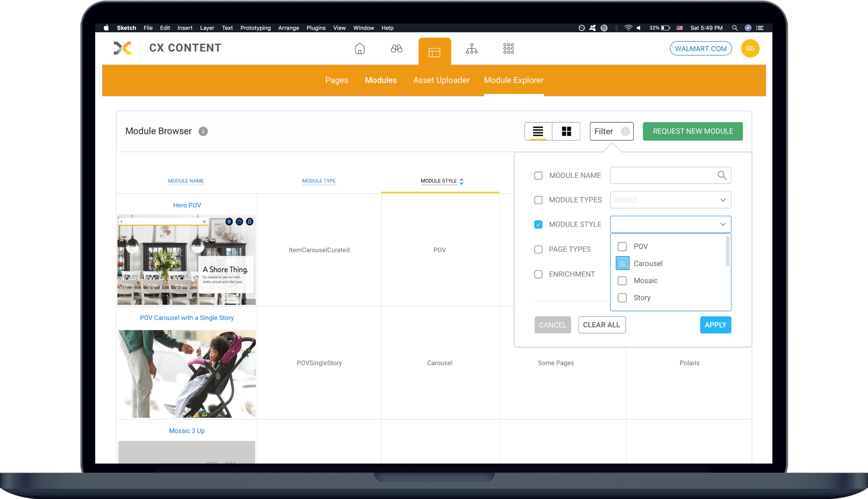Click the Hero POV module thumbnail
868x499 pixels.
(186, 259)
